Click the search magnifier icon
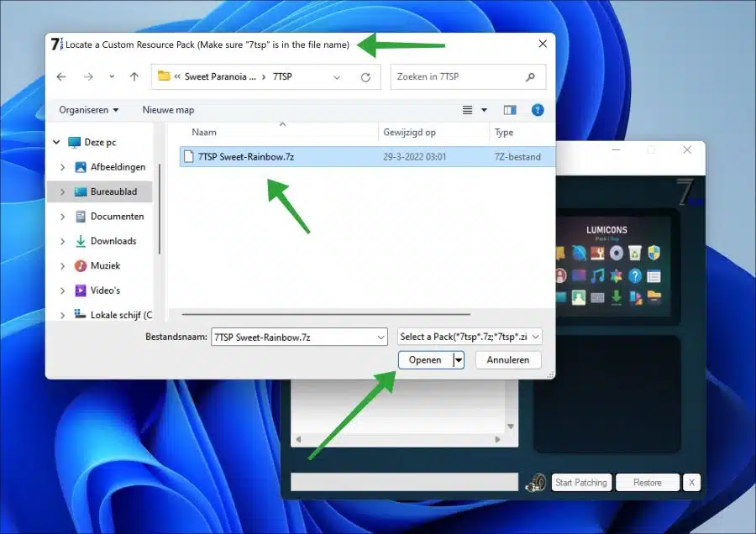Image resolution: width=756 pixels, height=534 pixels. (x=530, y=76)
